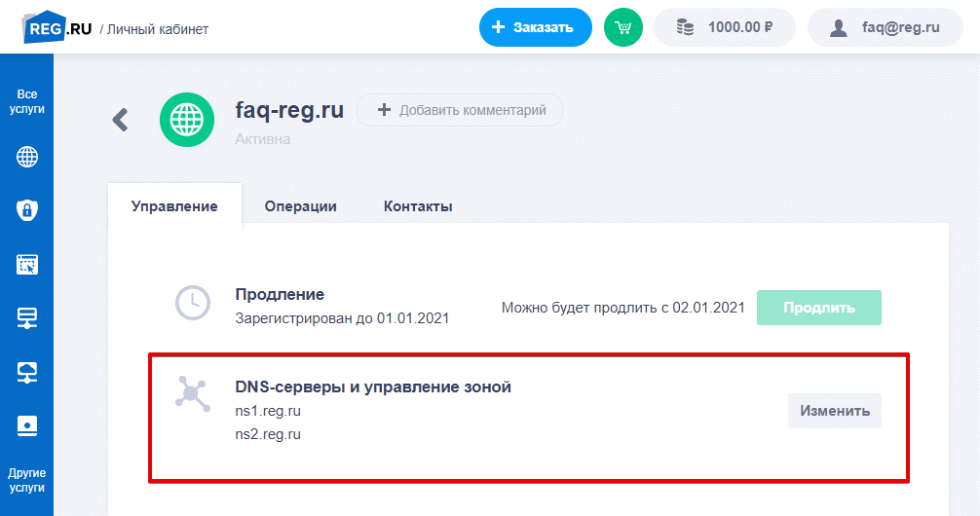The height and width of the screenshot is (516, 980).
Task: Open the 1000.00 ₽ balance
Action: pos(724,27)
